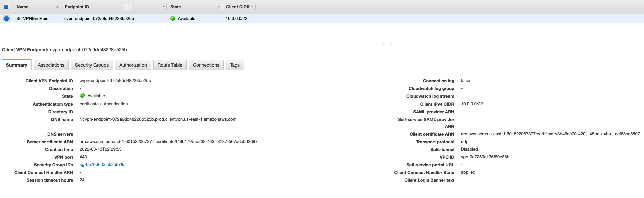Click the State column header
Screen dimensions: 644x198
pos(176,7)
